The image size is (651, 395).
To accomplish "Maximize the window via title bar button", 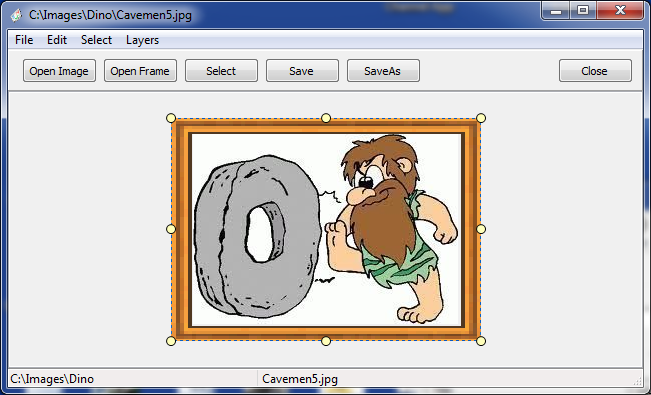I will (x=583, y=10).
